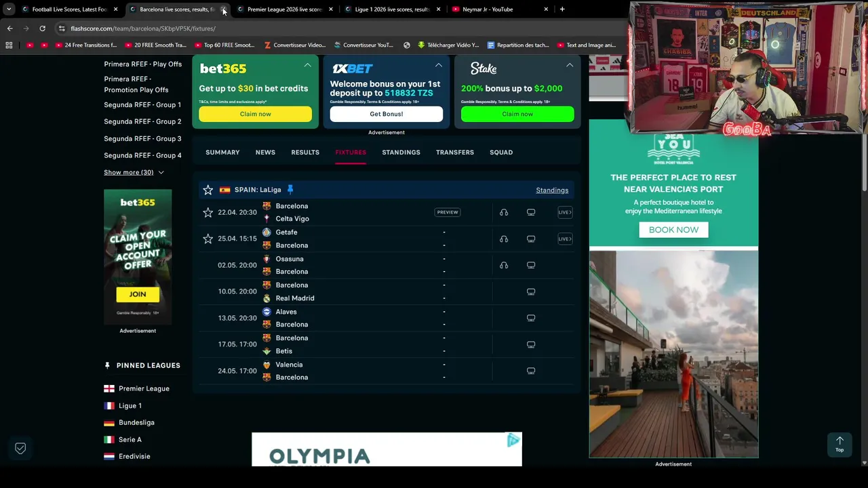Open 20 FREE Smooth Tra... bookmark

(156, 45)
